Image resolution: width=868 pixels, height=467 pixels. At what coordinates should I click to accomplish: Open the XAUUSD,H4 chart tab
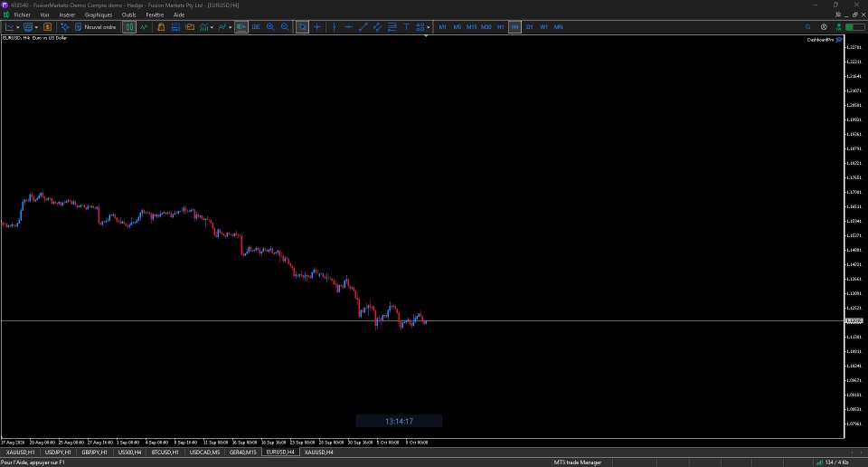[x=319, y=452]
